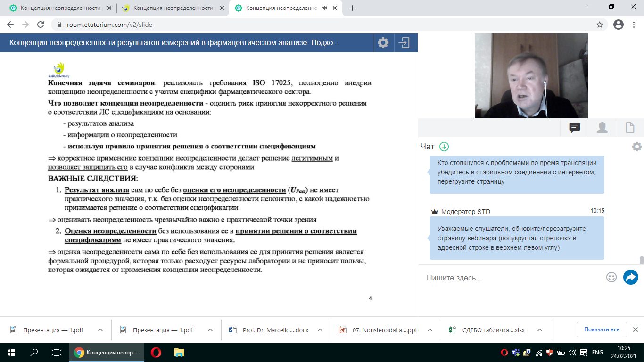Switch to the chat panel icon
The image size is (644, 362).
[x=574, y=128]
